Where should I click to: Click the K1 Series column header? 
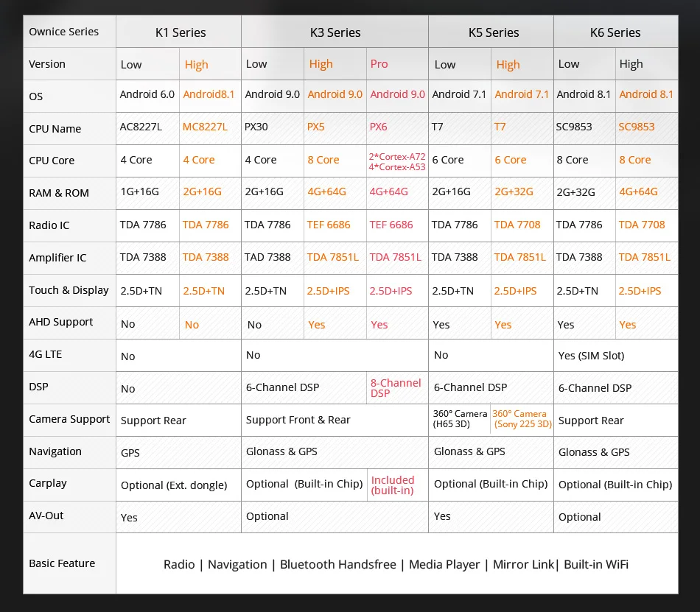pyautogui.click(x=178, y=32)
